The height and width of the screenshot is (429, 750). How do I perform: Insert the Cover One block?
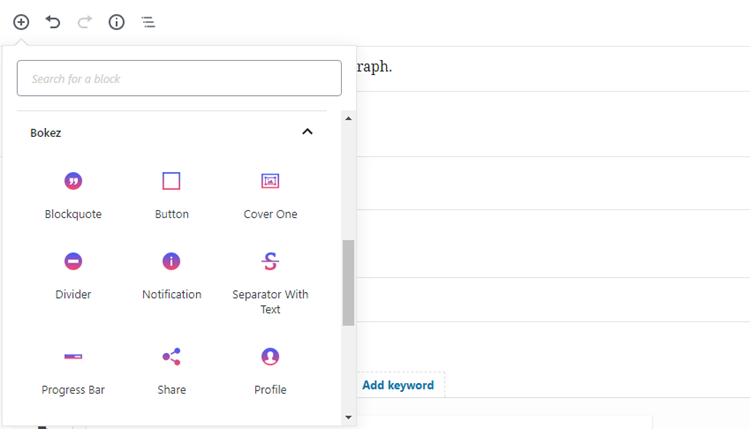[270, 196]
